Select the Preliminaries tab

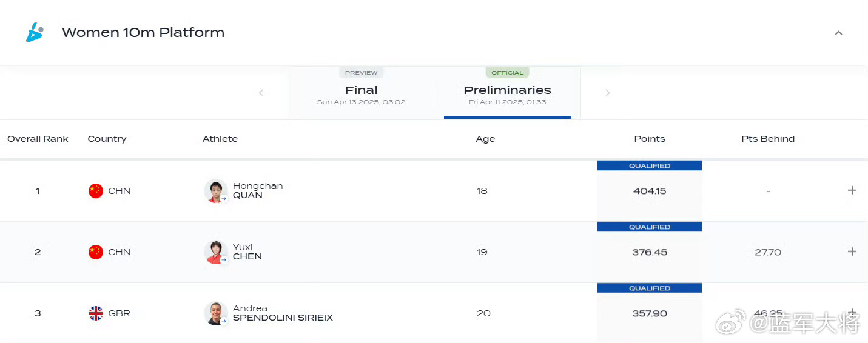tap(507, 93)
